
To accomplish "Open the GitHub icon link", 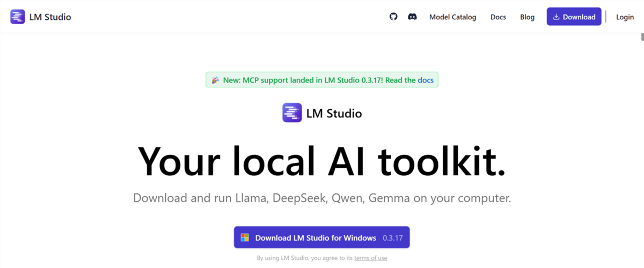I will coord(393,17).
